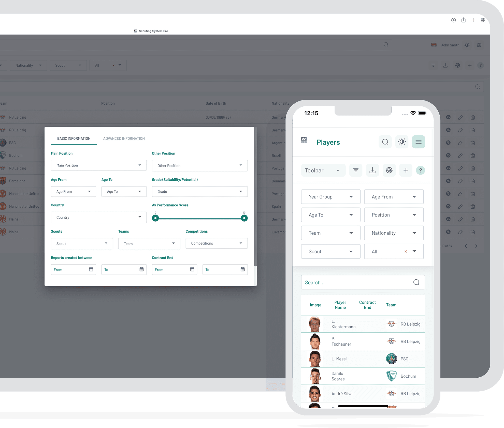Screen dimensions: 504x428
Task: Expand the Main Position dropdown
Action: click(x=98, y=165)
